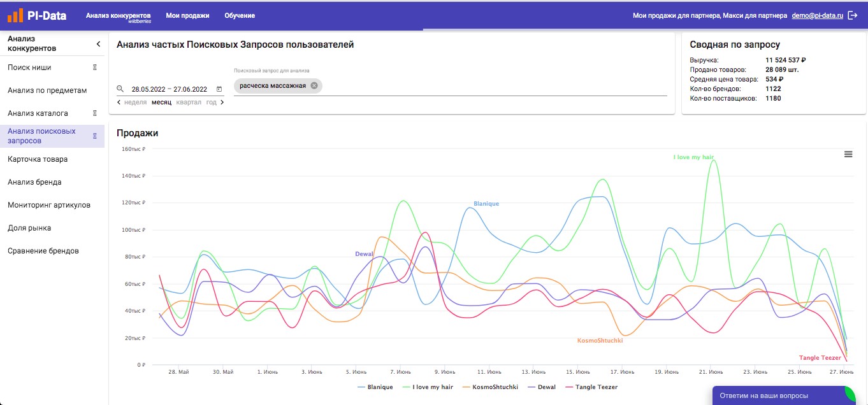Toggle the Tangle Teezer series in the legend
Screen dimensions: 868x405
[591, 387]
